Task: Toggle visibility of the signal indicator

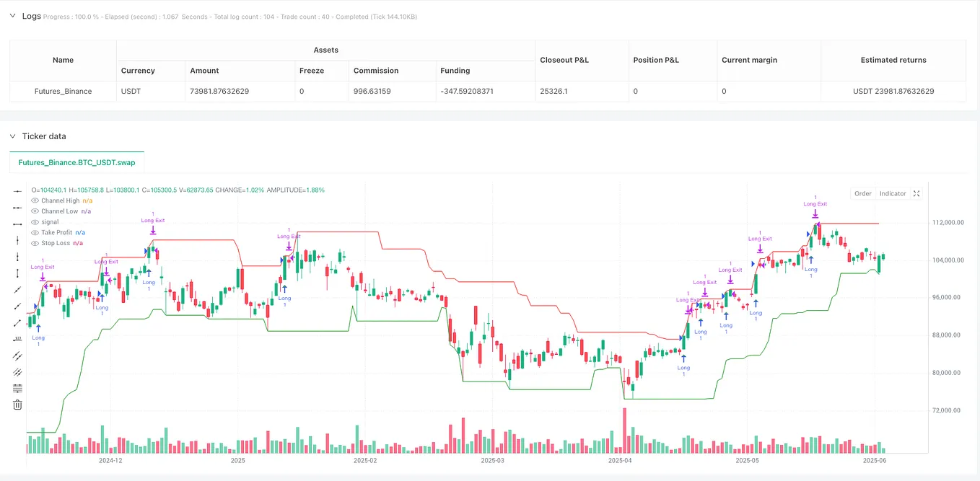Action: click(35, 222)
